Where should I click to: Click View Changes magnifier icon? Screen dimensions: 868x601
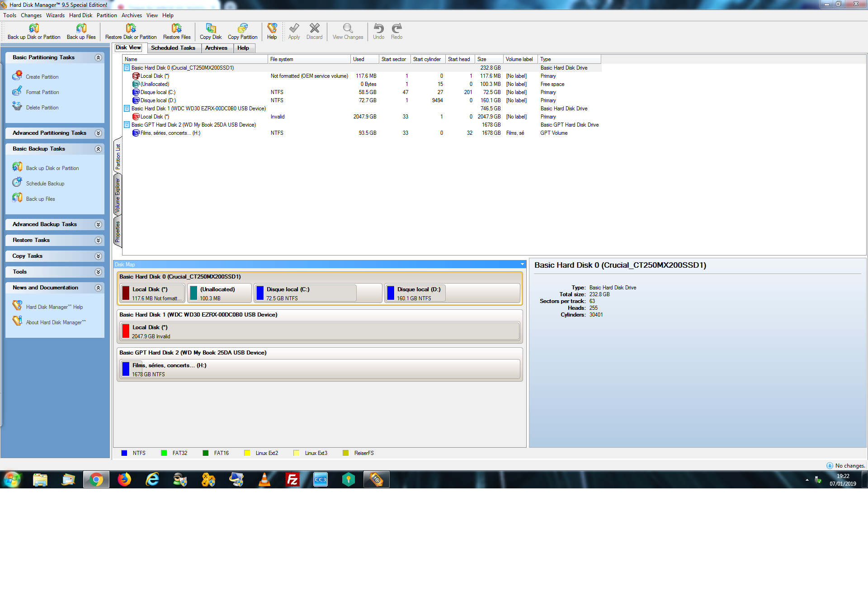(x=348, y=28)
